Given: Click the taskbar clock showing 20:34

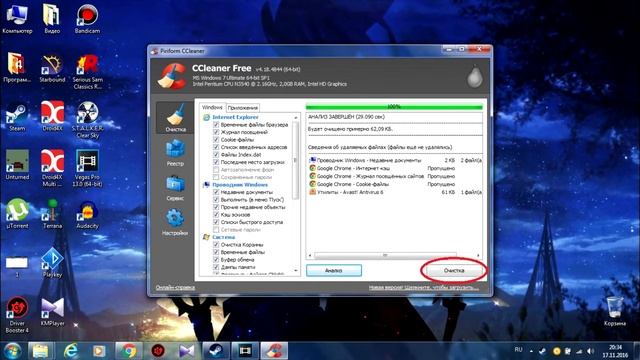Looking at the screenshot, I should (x=616, y=351).
